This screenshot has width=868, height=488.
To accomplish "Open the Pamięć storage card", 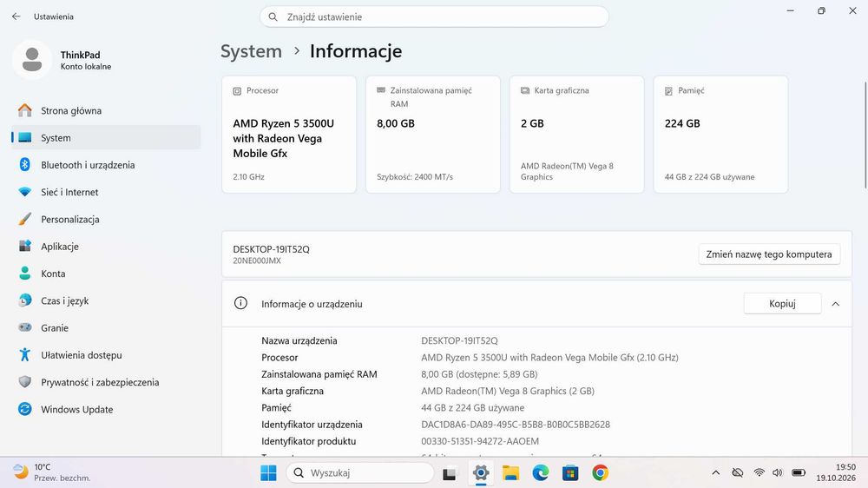I will pyautogui.click(x=720, y=135).
